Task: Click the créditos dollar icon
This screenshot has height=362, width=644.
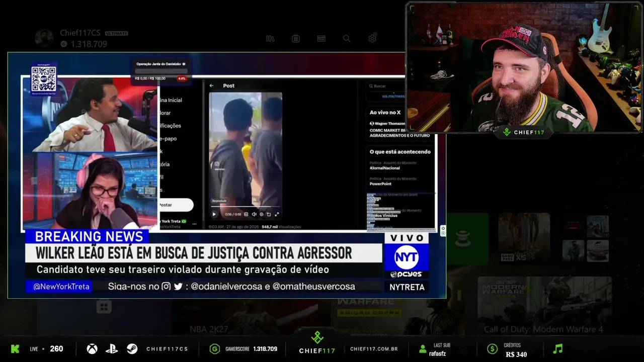Action: [493, 349]
